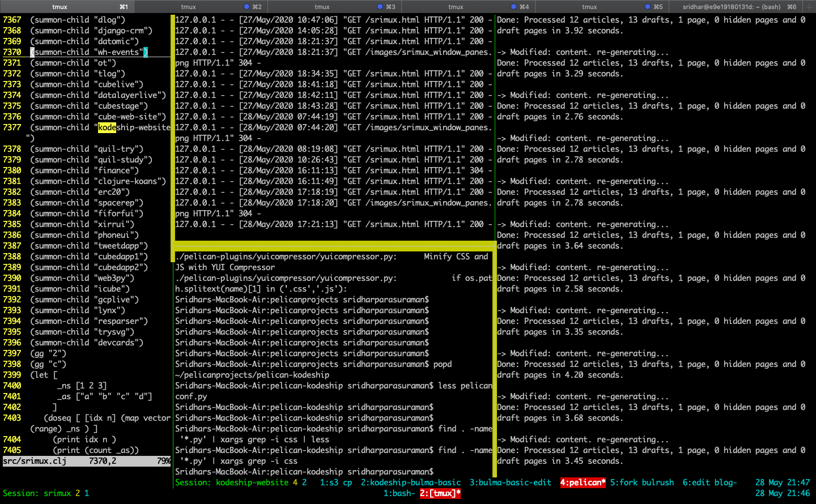Click the blue activity dot on tab ⌘5
The height and width of the screenshot is (504, 816).
(x=648, y=7)
